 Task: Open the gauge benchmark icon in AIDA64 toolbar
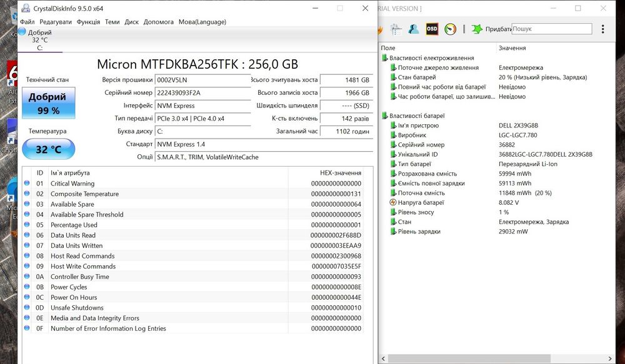451,29
